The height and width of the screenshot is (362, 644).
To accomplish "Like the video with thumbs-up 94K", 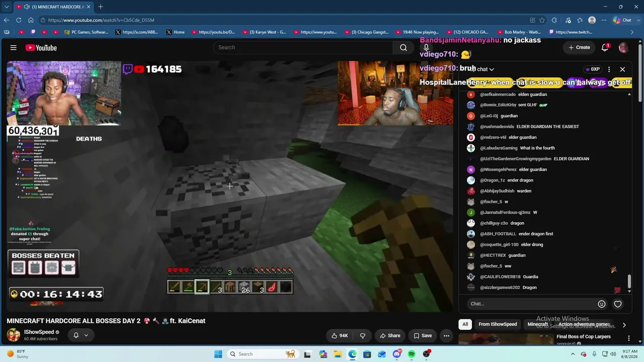I will coord(340,336).
